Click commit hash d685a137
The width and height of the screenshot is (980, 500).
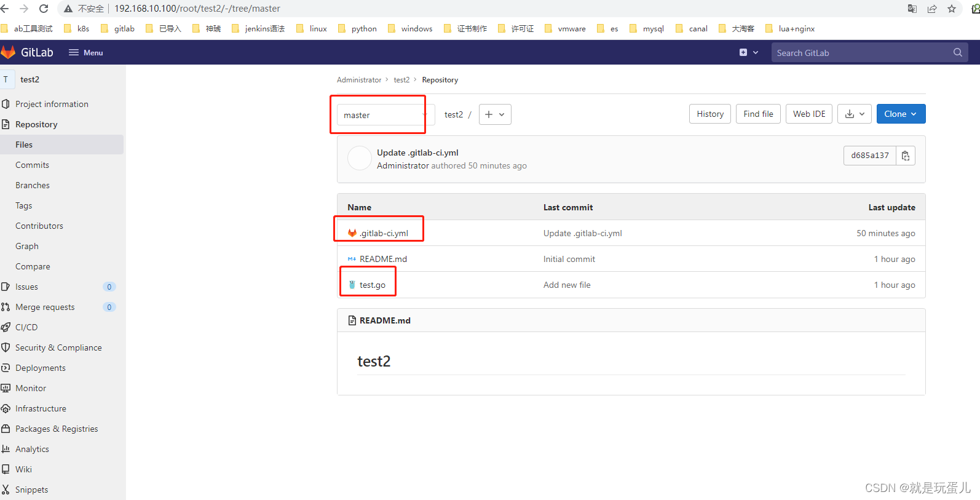coord(870,156)
